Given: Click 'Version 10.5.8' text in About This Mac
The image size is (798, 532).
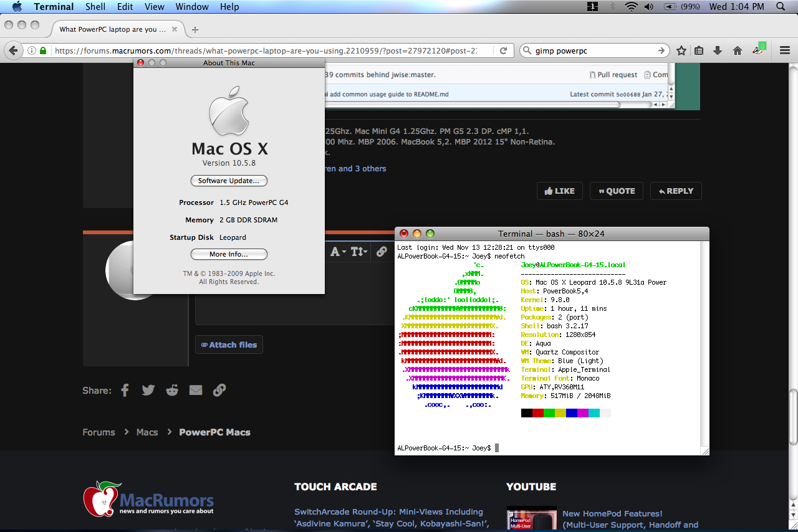Looking at the screenshot, I should point(229,163).
